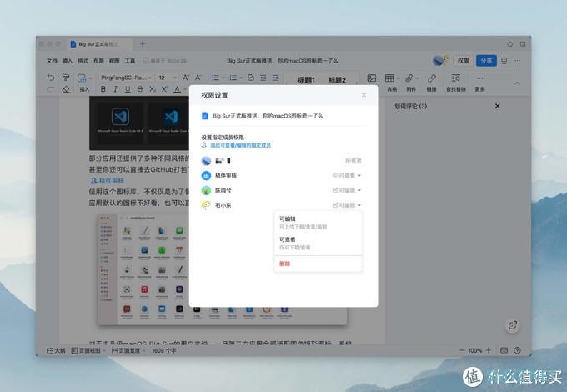Click the insert image icon
Viewport: 567px width, 392px height.
(371, 78)
